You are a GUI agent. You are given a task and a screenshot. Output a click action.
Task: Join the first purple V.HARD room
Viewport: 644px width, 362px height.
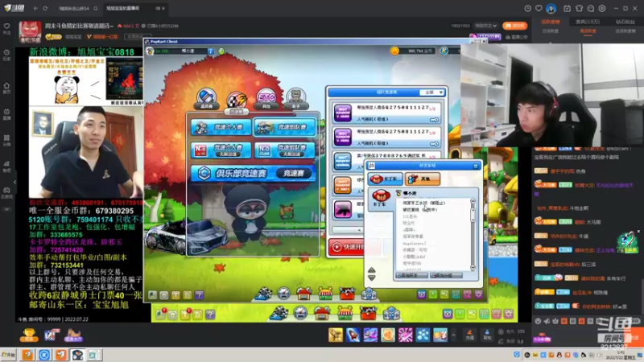386,113
